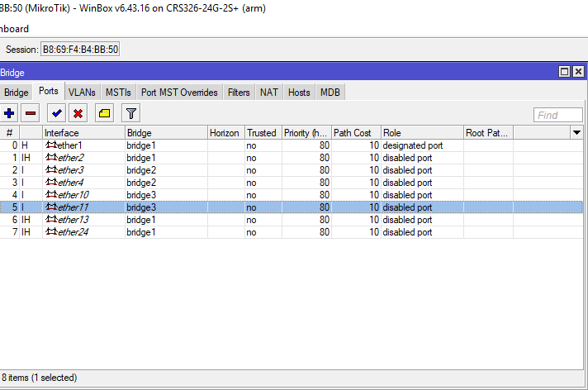Open the MSTIs tab

[x=118, y=93]
